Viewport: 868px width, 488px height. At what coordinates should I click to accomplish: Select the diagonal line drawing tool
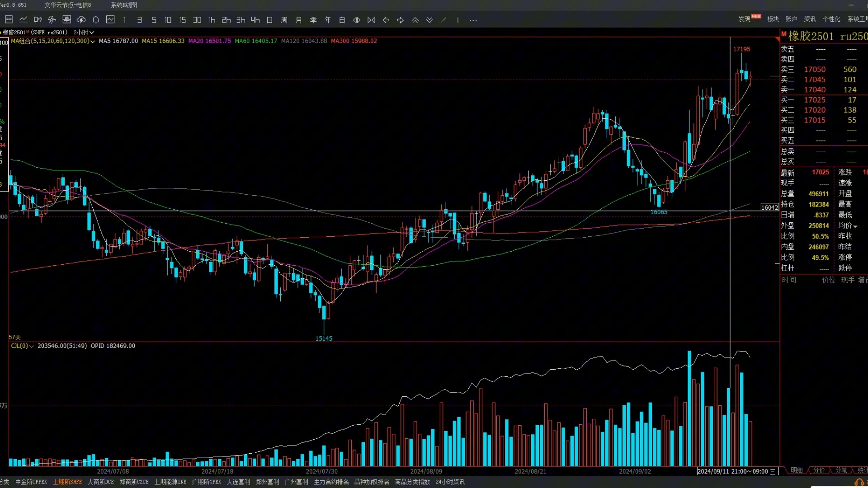(x=443, y=20)
